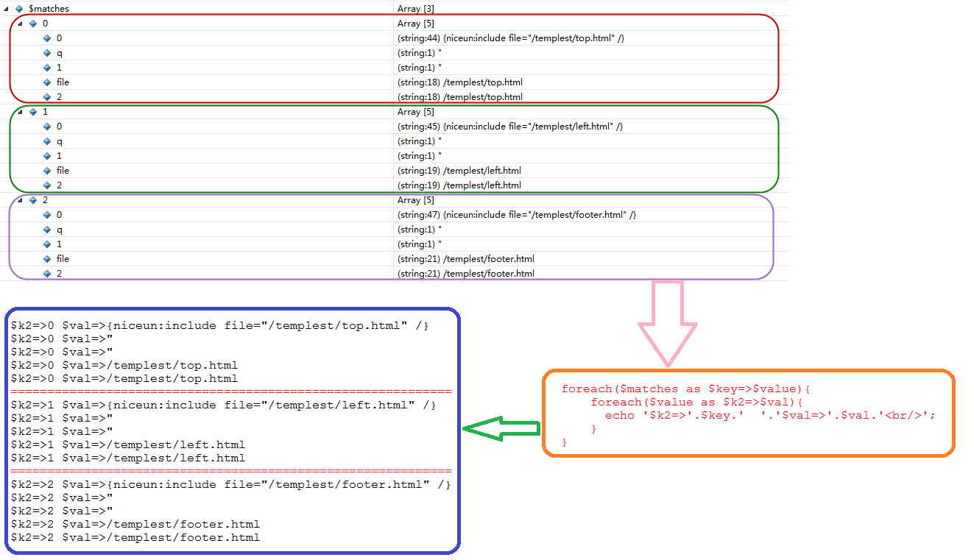Collapse sub-array 1 under $matches
Viewport: 974px width, 560px height.
20,111
